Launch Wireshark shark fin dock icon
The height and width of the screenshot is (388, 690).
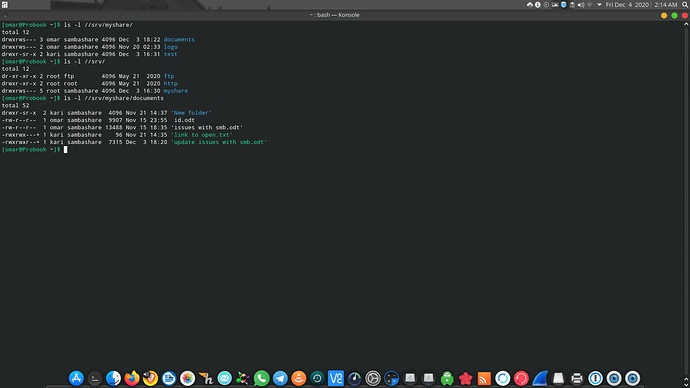pyautogui.click(x=540, y=378)
